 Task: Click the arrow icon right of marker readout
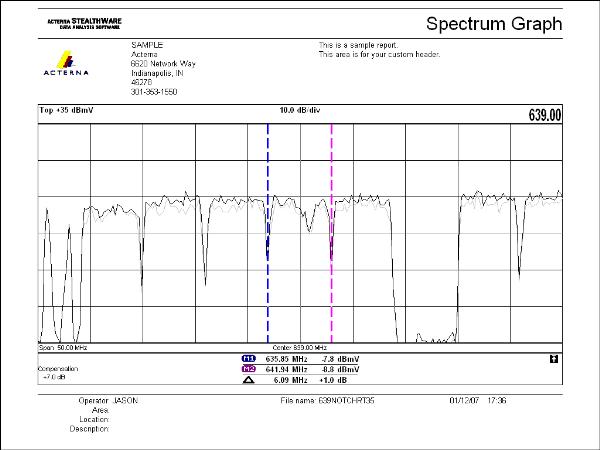(551, 357)
